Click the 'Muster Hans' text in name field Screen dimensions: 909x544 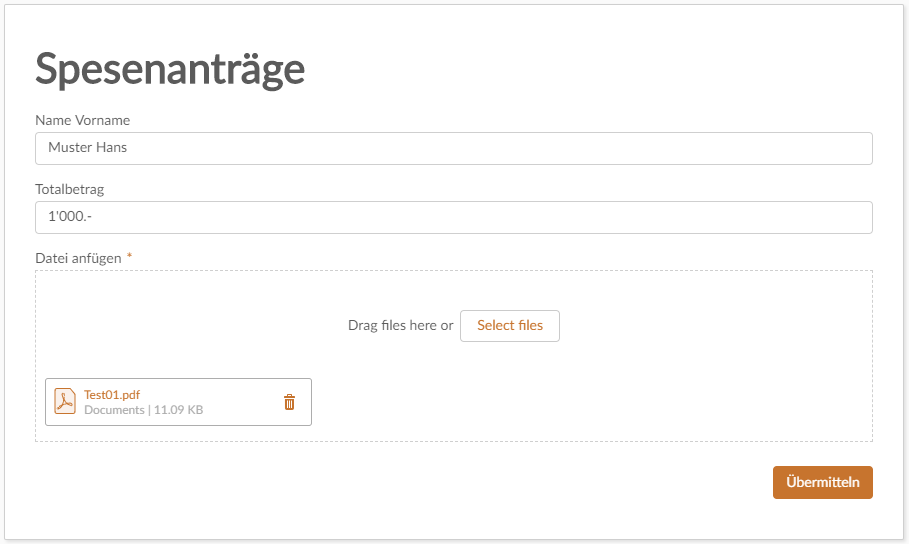87,148
